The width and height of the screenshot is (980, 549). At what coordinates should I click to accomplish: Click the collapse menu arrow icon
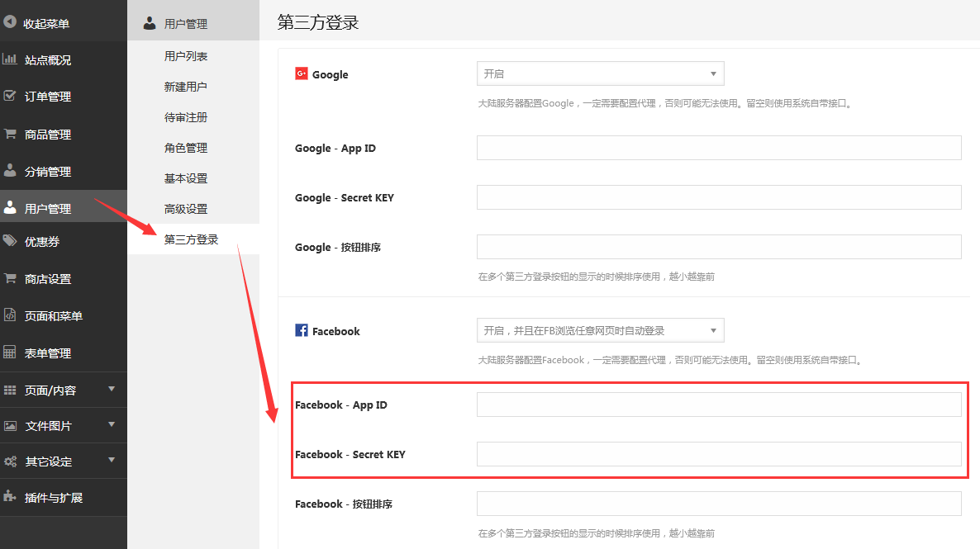[x=10, y=22]
